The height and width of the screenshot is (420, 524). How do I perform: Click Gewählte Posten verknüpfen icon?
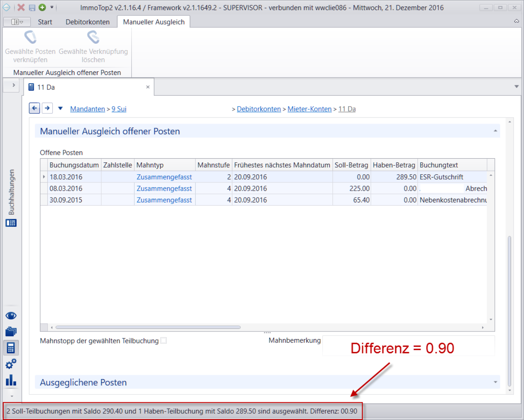tap(30, 37)
